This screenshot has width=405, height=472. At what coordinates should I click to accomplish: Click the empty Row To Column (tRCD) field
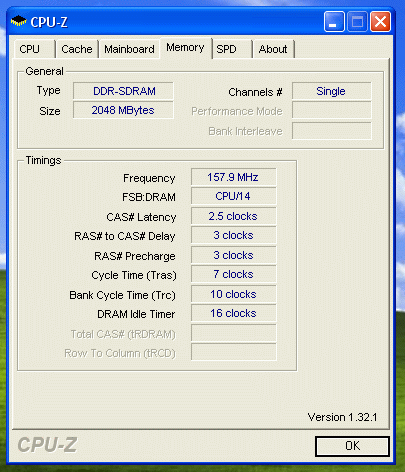pyautogui.click(x=233, y=352)
